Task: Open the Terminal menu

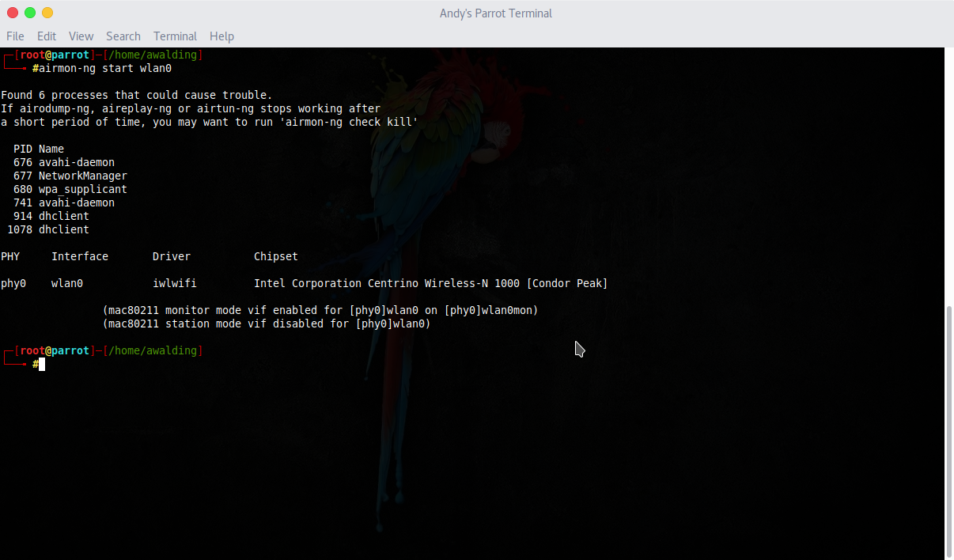Action: click(175, 36)
